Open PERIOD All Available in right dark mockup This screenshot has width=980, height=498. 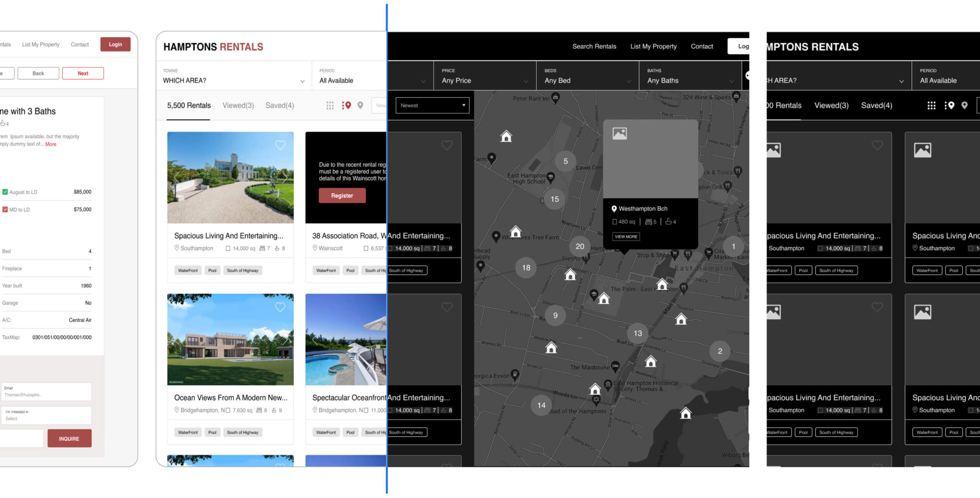click(946, 76)
